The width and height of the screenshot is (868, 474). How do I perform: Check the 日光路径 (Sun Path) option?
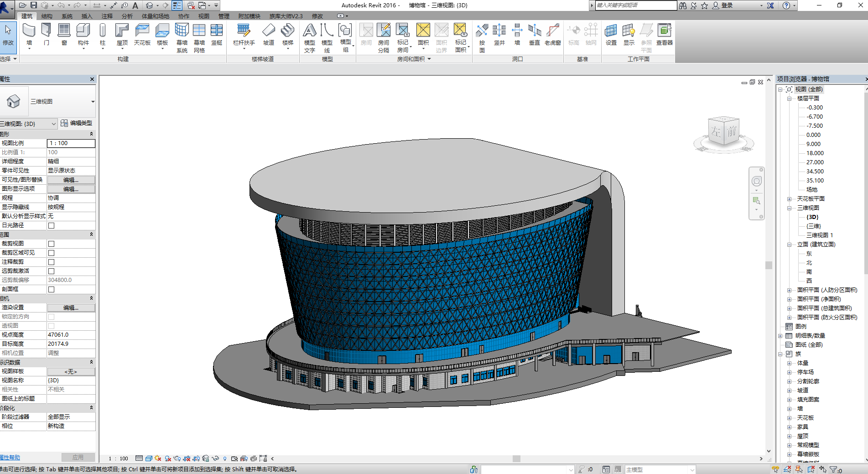(52, 225)
